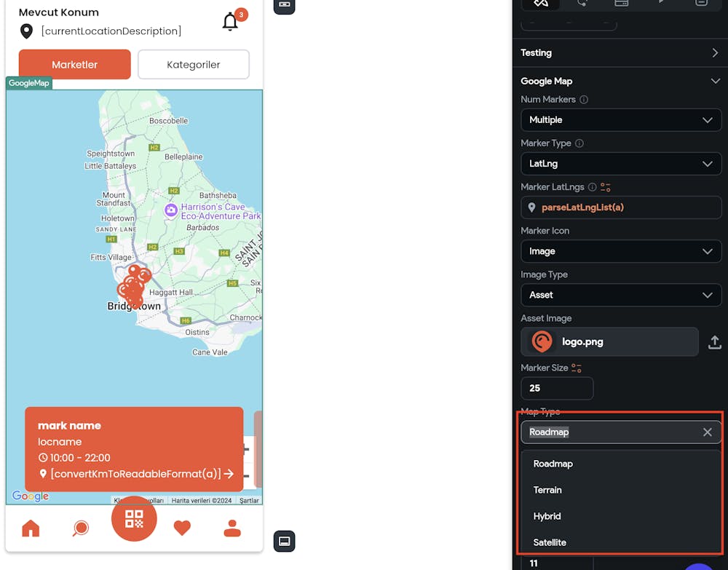Viewport: 728px width, 570px height.
Task: Open favorites heart icon in bottom navigation
Action: pyautogui.click(x=182, y=529)
